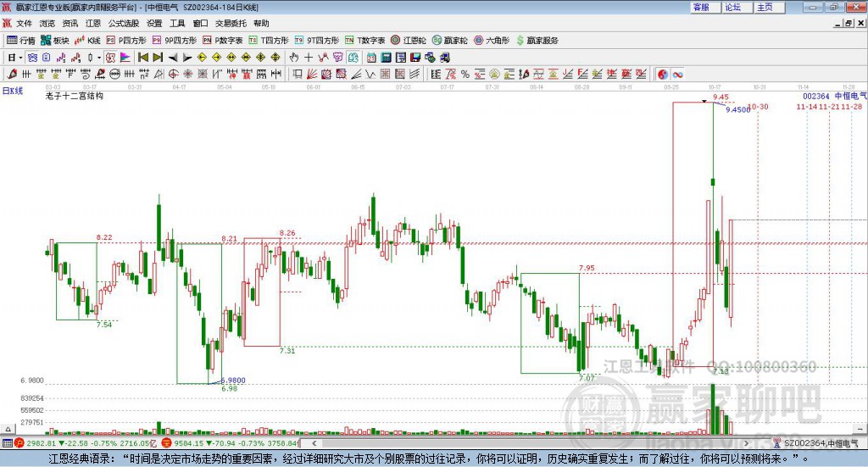Click the 中恒电气 stock name
The height and width of the screenshot is (467, 868).
coord(850,97)
